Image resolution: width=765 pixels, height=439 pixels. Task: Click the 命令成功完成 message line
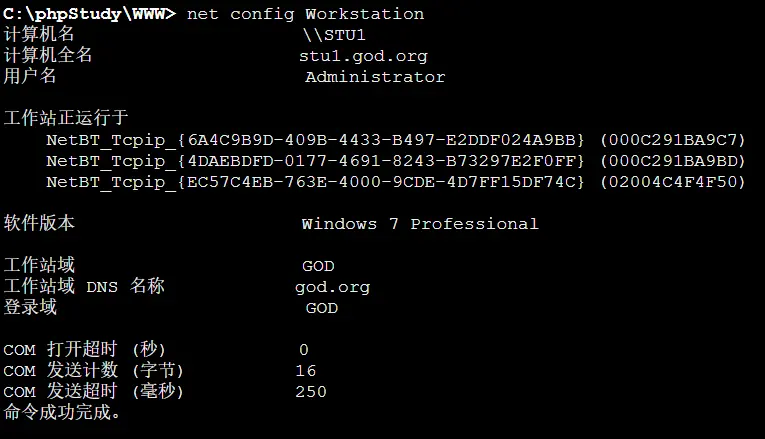point(62,412)
